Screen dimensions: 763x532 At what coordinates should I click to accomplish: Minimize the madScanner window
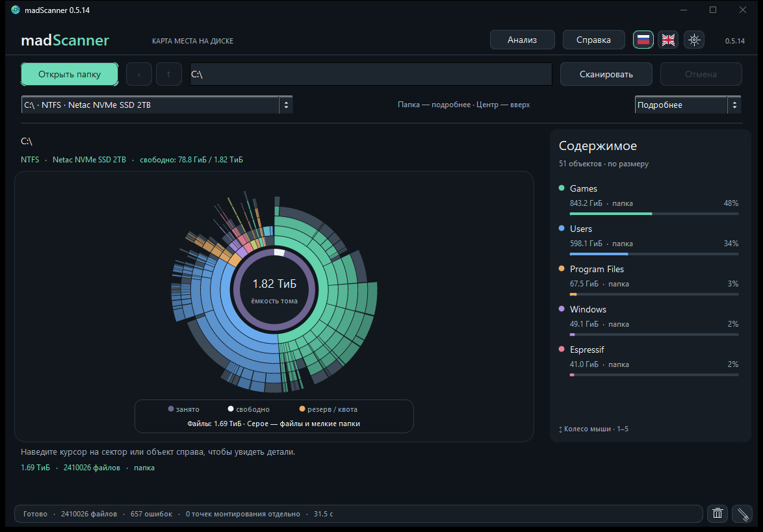(x=684, y=10)
